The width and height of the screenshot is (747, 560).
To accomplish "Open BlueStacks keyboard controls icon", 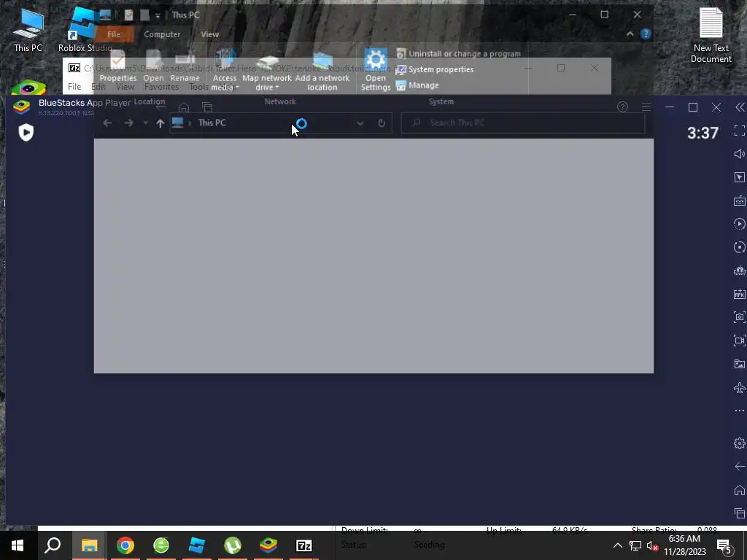I will (740, 201).
